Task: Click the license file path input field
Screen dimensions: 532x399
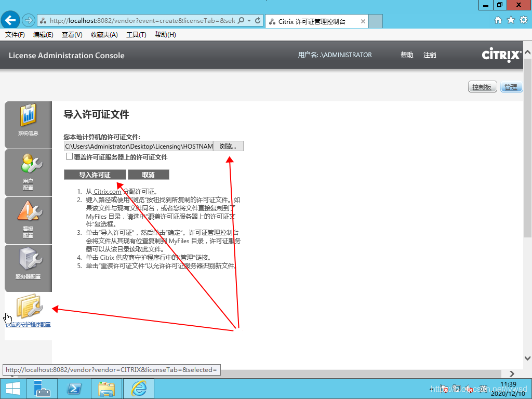Action: [138, 147]
